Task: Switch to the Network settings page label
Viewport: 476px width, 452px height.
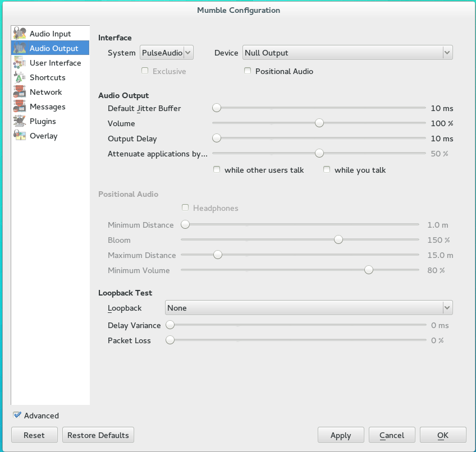Action: pyautogui.click(x=46, y=92)
